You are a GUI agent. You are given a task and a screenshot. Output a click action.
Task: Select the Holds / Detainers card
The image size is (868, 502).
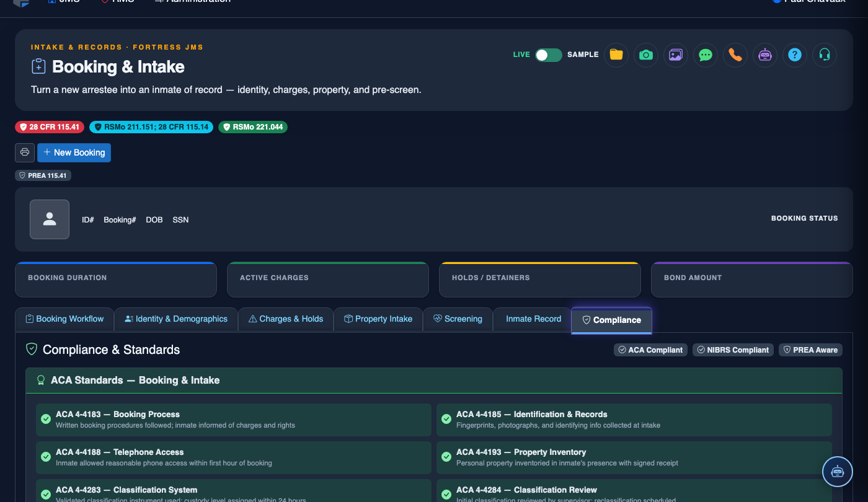[x=540, y=280]
